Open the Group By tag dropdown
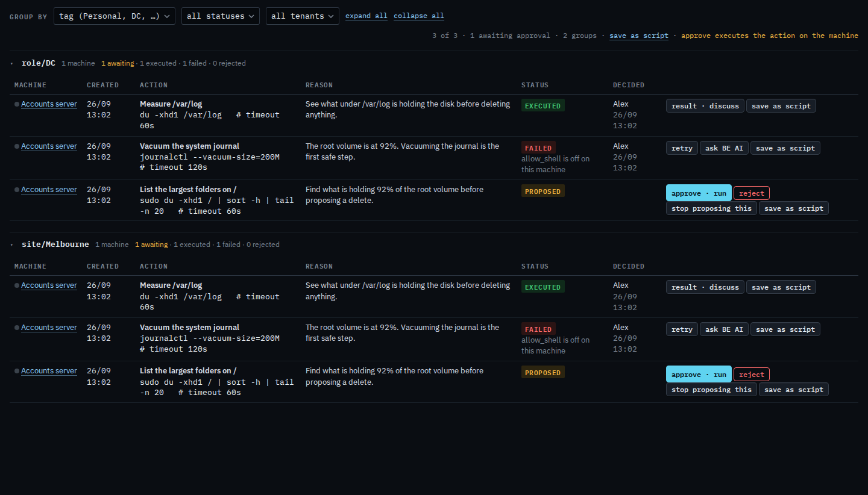Image resolution: width=868 pixels, height=495 pixels. coord(115,16)
